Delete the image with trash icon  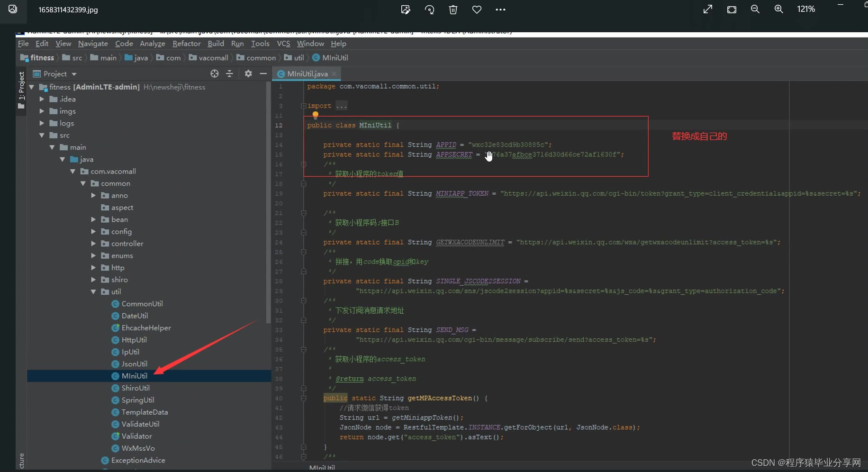tap(453, 9)
